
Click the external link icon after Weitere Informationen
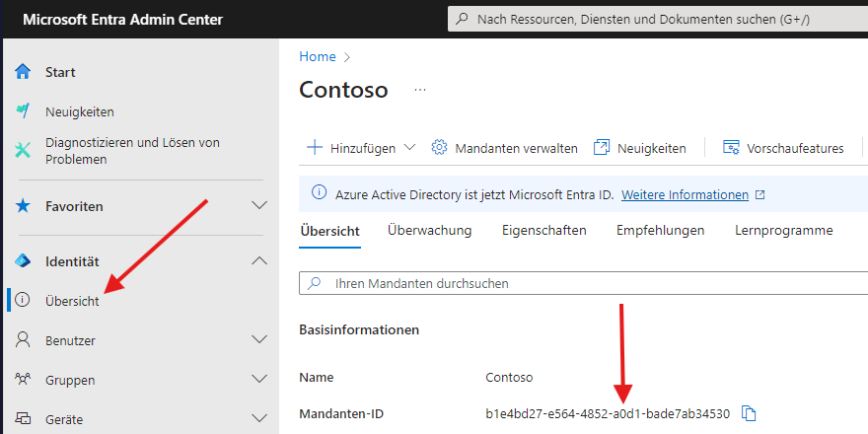coord(760,195)
